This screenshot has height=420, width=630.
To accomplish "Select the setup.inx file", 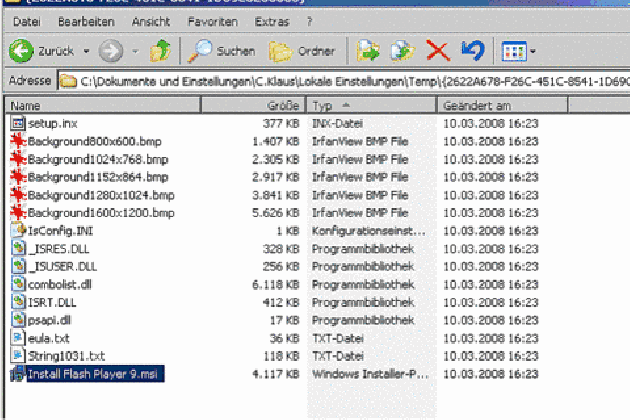I will click(x=52, y=122).
